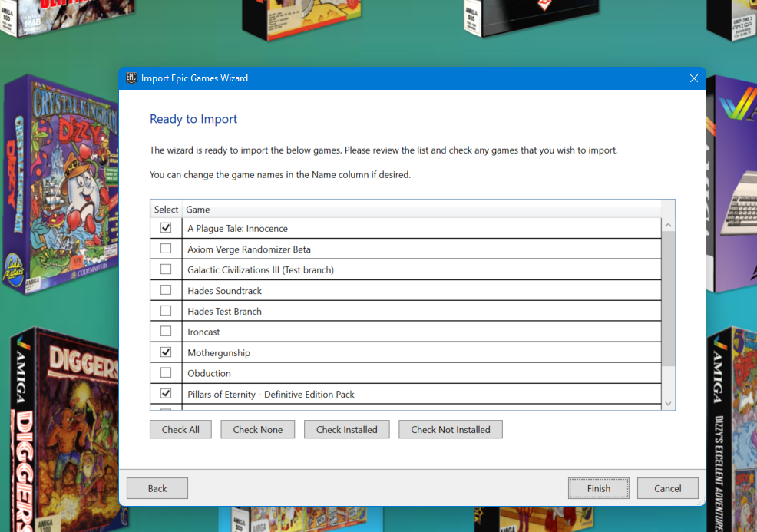The image size is (757, 532).
Task: Click the list scroll up arrow
Action: point(668,225)
